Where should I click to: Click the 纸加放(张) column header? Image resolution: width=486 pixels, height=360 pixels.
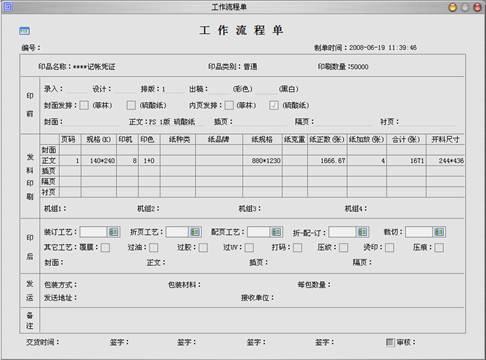tap(367, 139)
